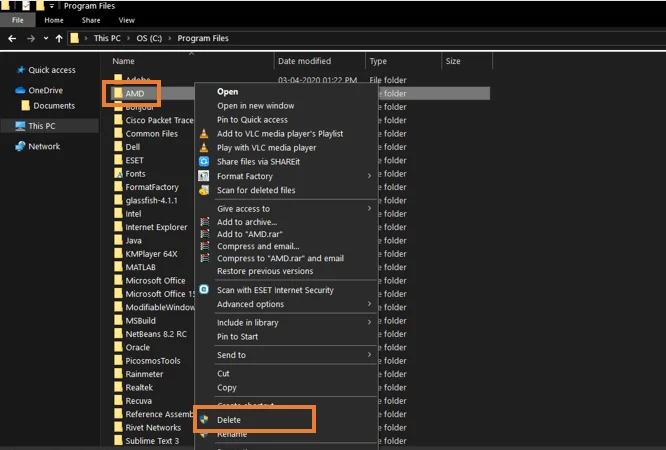The image size is (666, 450).
Task: Click the Forward navigation arrow
Action: [x=31, y=39]
